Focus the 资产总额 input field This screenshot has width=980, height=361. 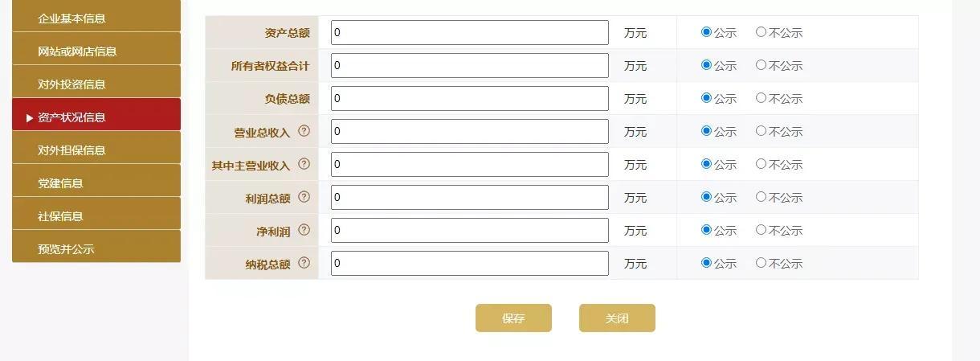coord(470,33)
